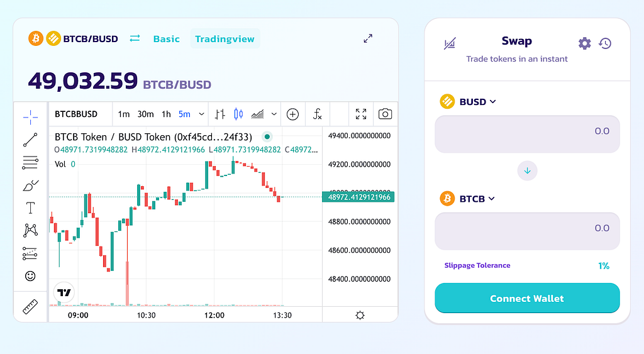The image size is (644, 354).
Task: Flip the BTCB/BUSD pair direction arrows
Action: point(135,38)
